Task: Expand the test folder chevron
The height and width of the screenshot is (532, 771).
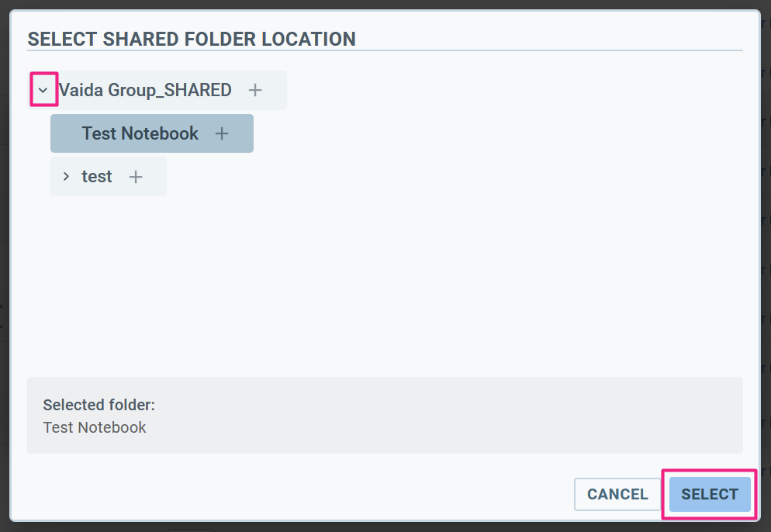Action: (x=66, y=177)
